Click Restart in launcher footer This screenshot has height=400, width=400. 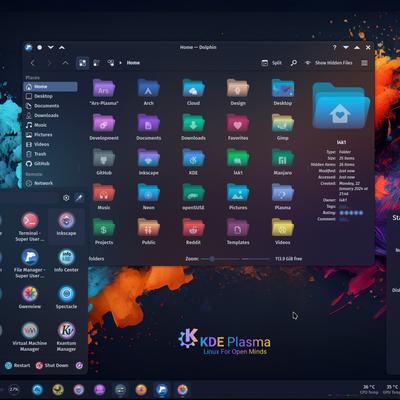(18, 365)
